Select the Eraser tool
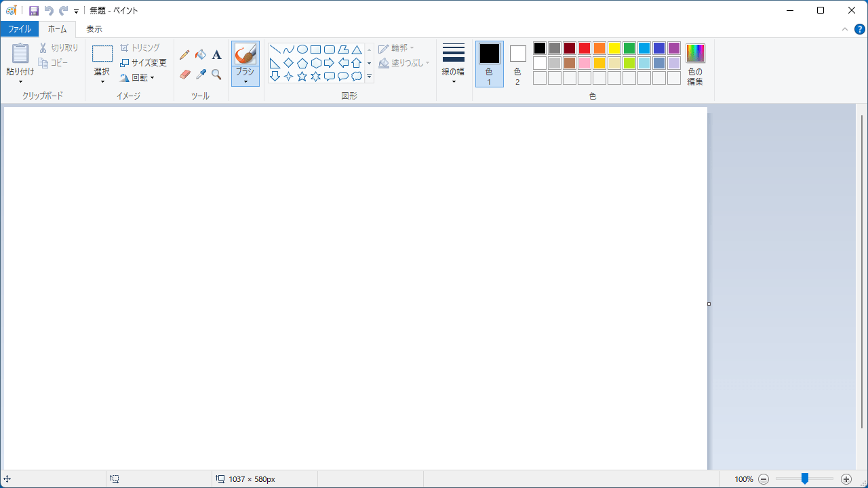Screen dimensions: 868x488 (184, 75)
